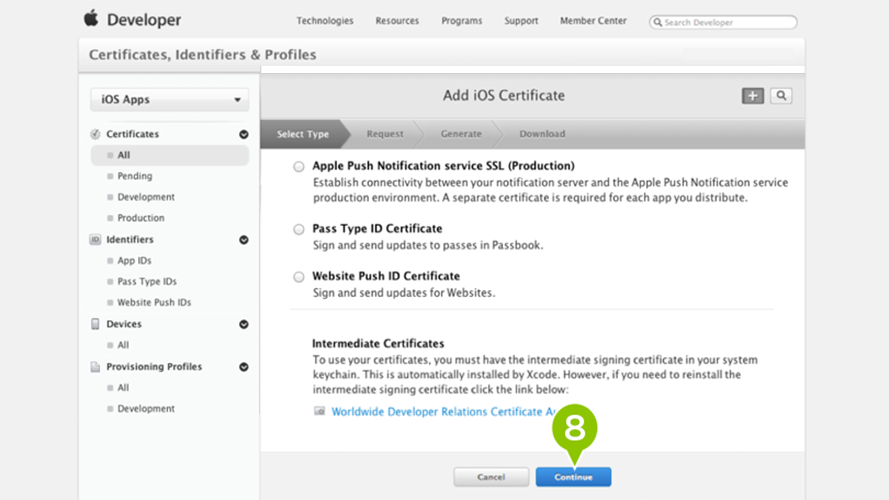Select Website Push ID Certificate radio button

pyautogui.click(x=299, y=277)
